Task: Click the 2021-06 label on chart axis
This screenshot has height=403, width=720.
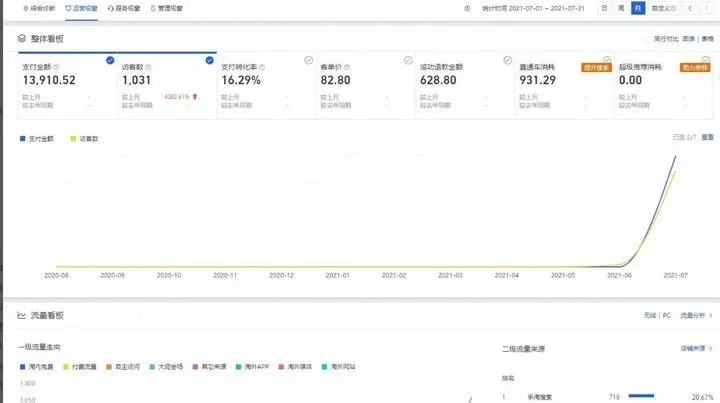Action: point(619,275)
